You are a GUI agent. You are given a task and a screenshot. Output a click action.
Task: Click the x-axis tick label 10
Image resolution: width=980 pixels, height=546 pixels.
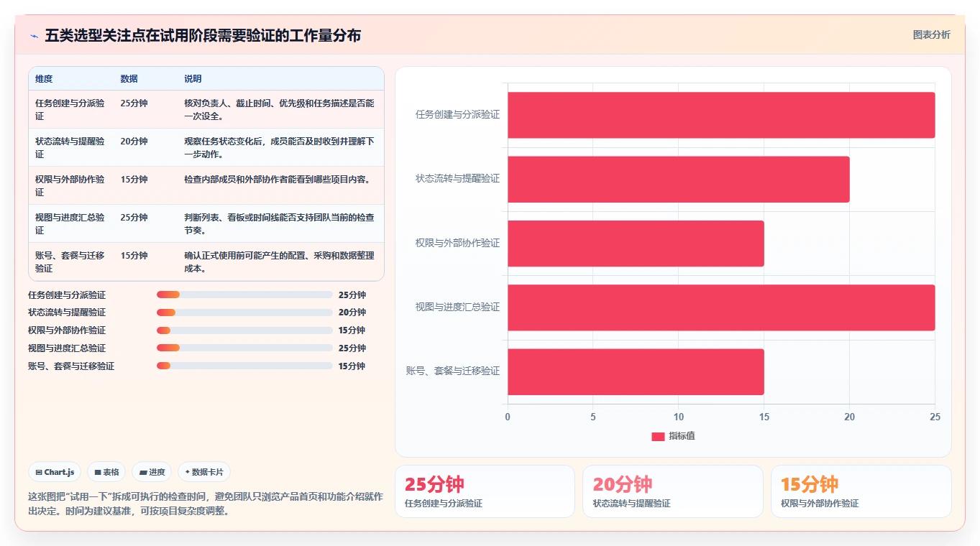pos(679,417)
